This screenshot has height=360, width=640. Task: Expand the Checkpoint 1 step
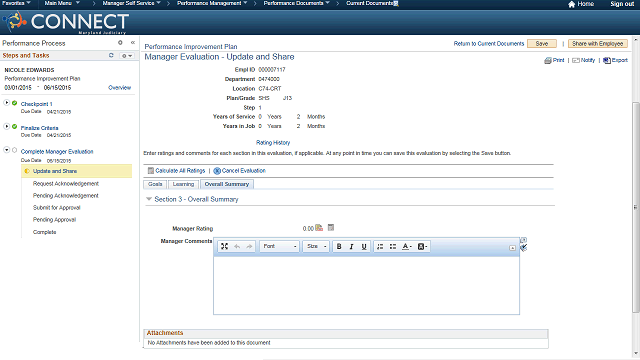(x=7, y=102)
